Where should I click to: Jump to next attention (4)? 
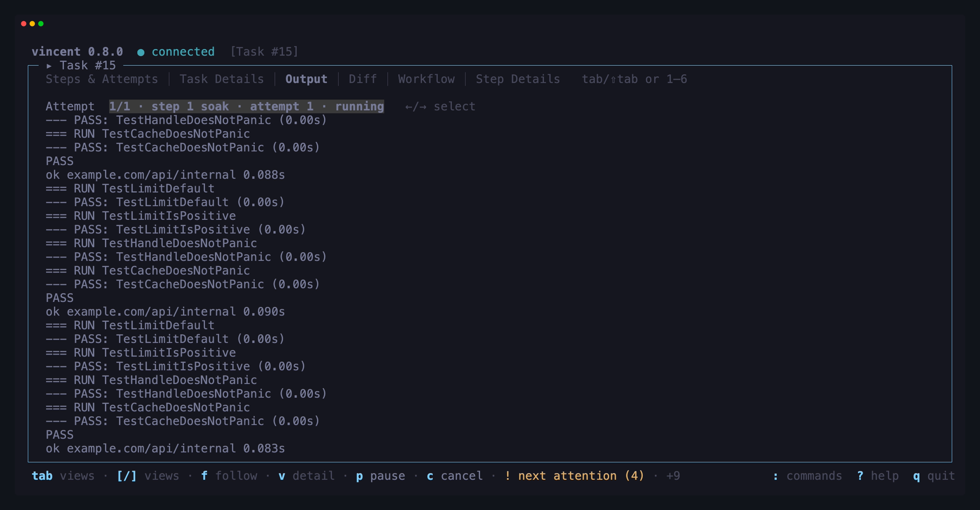click(575, 476)
